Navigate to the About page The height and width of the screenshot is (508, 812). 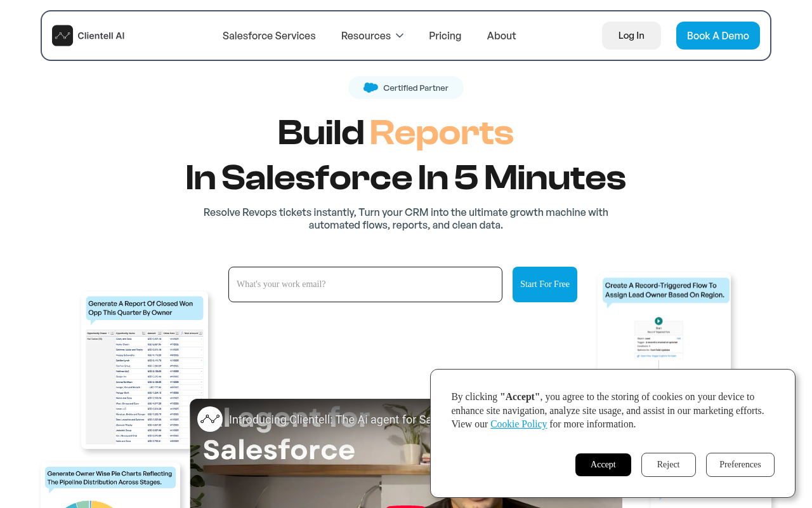tap(501, 36)
